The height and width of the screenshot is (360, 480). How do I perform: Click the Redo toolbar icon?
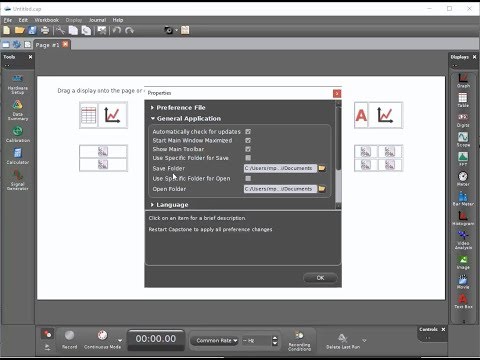(129, 30)
